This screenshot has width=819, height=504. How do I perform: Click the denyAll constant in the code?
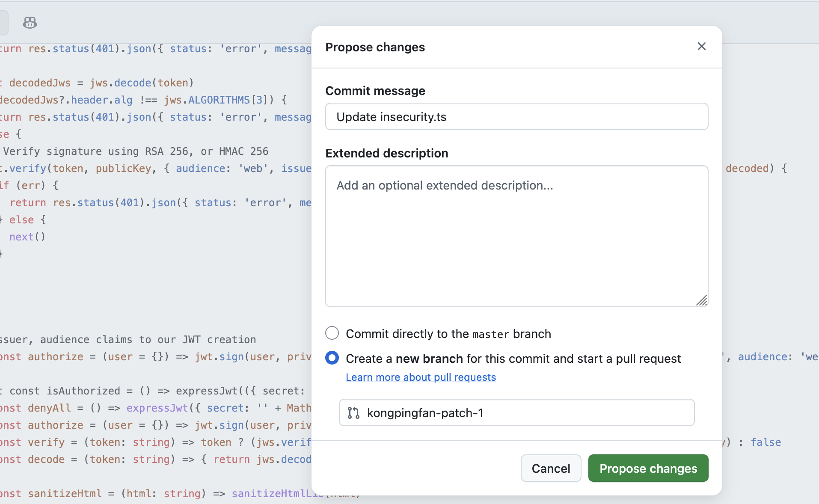point(49,408)
